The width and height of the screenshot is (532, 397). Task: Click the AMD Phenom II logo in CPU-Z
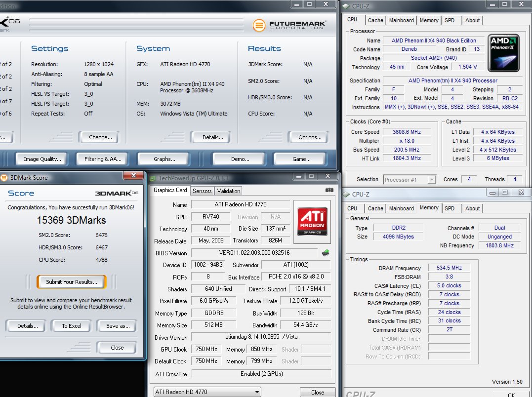(503, 53)
